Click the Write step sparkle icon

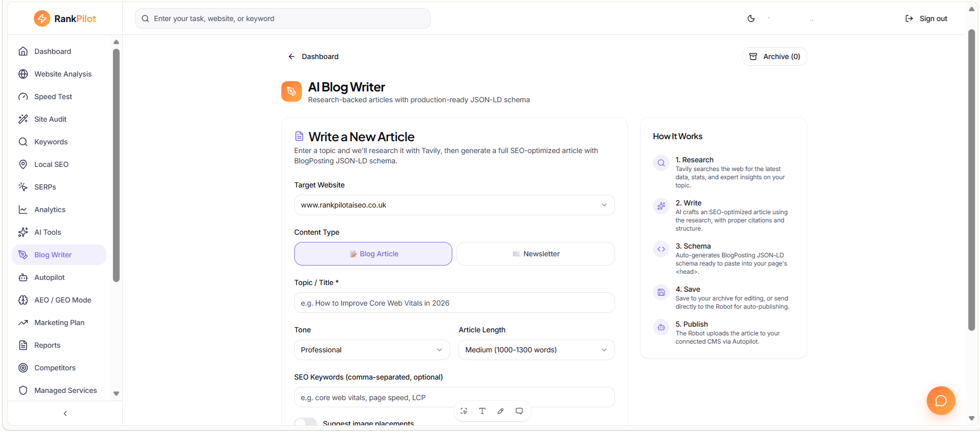[x=661, y=206]
